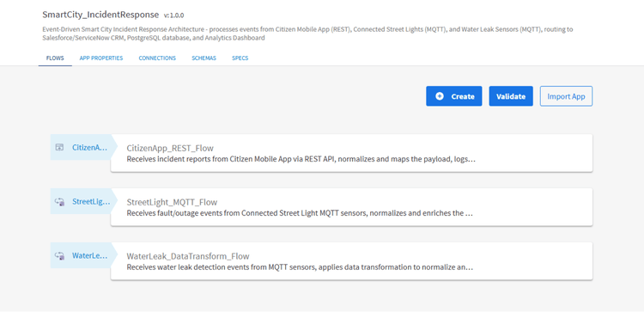Click the SmartCity_IncidentResponse app name
Screen dimensions: 644x312
click(100, 15)
